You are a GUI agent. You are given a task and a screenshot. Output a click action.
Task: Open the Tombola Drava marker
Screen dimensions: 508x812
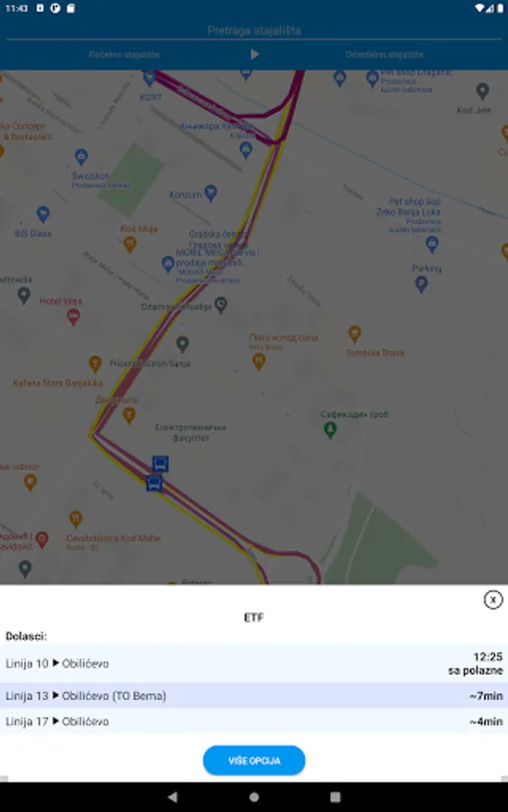(x=355, y=334)
